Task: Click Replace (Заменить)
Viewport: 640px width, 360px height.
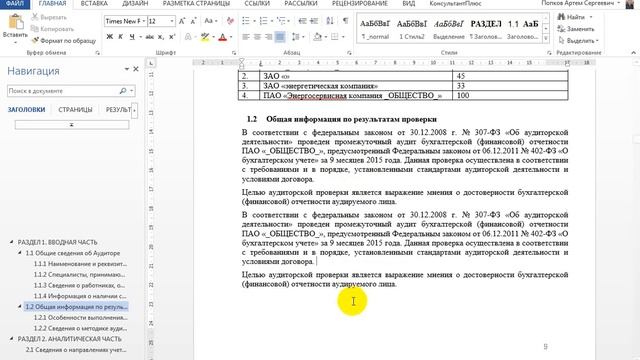Action: coord(576,29)
